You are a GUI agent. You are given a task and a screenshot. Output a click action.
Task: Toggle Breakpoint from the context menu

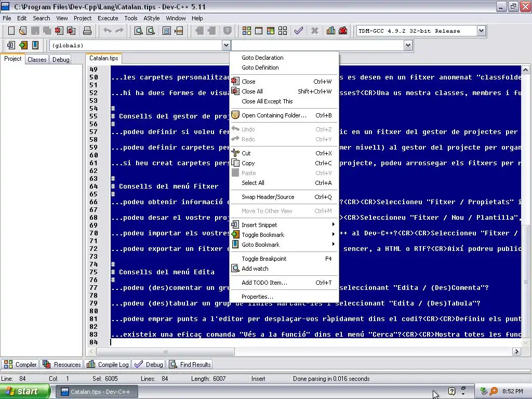click(284, 259)
